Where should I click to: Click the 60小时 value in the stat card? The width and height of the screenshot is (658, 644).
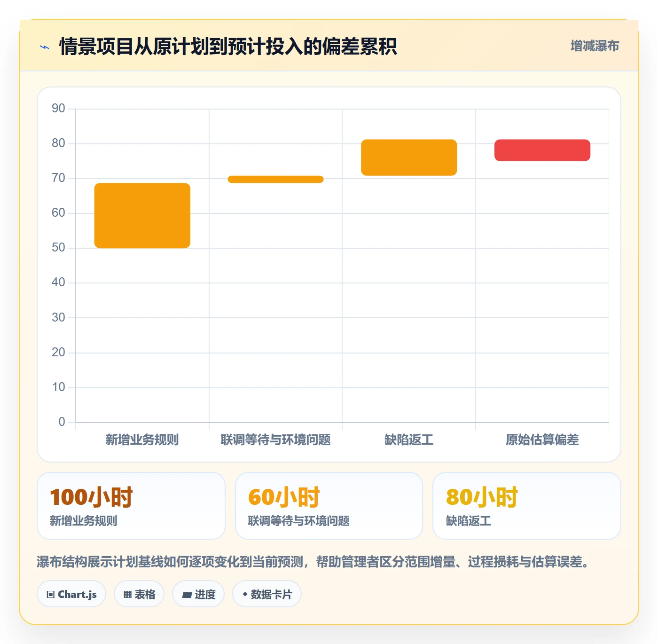click(x=284, y=497)
